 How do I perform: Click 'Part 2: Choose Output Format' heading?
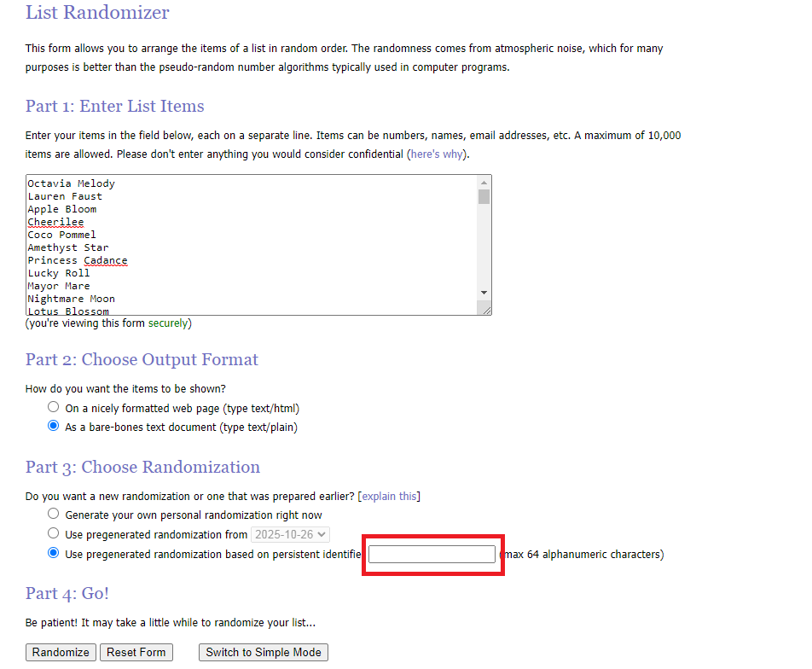[142, 359]
